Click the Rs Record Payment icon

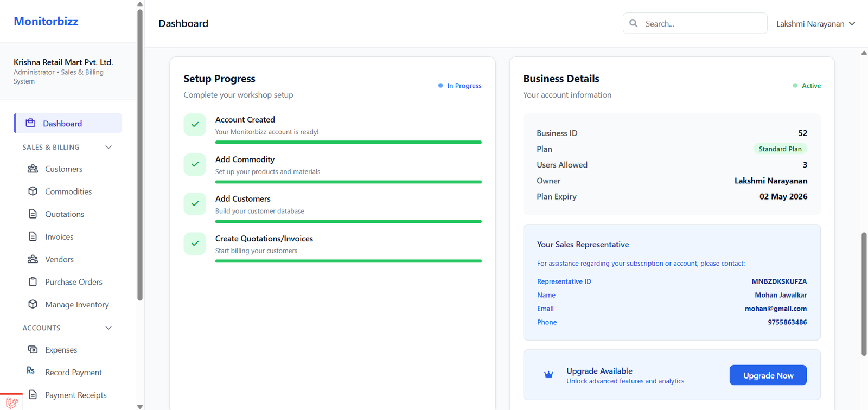pos(31,370)
